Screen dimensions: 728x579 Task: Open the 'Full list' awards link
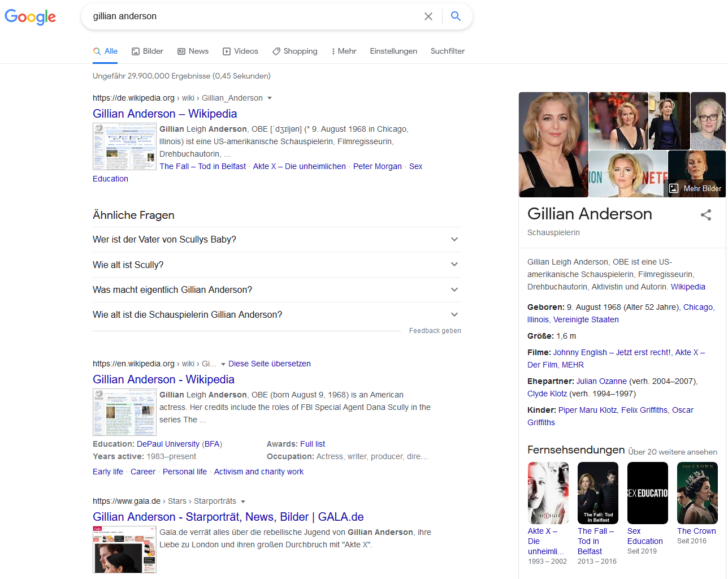click(313, 444)
